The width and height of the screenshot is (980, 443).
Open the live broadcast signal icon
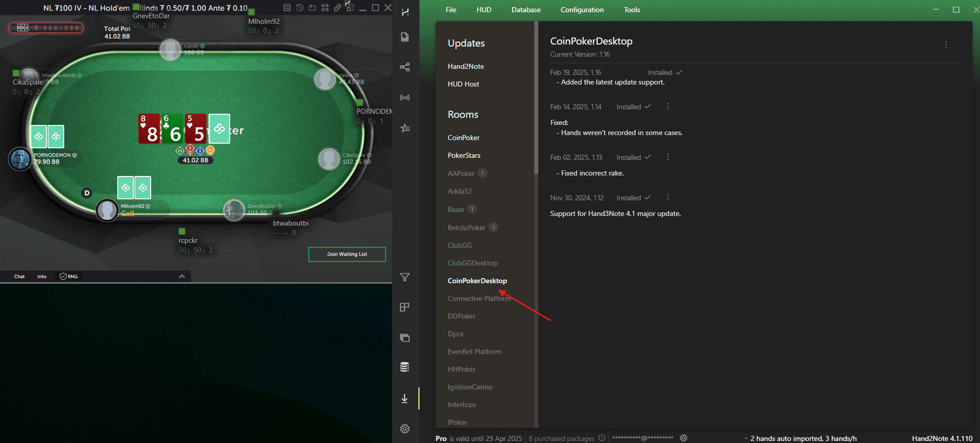[405, 97]
